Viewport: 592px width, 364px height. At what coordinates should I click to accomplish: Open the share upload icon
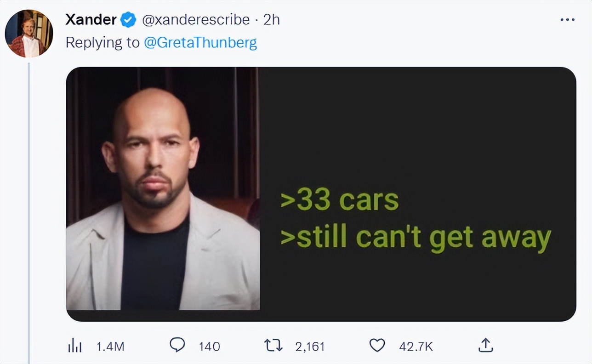coord(486,345)
